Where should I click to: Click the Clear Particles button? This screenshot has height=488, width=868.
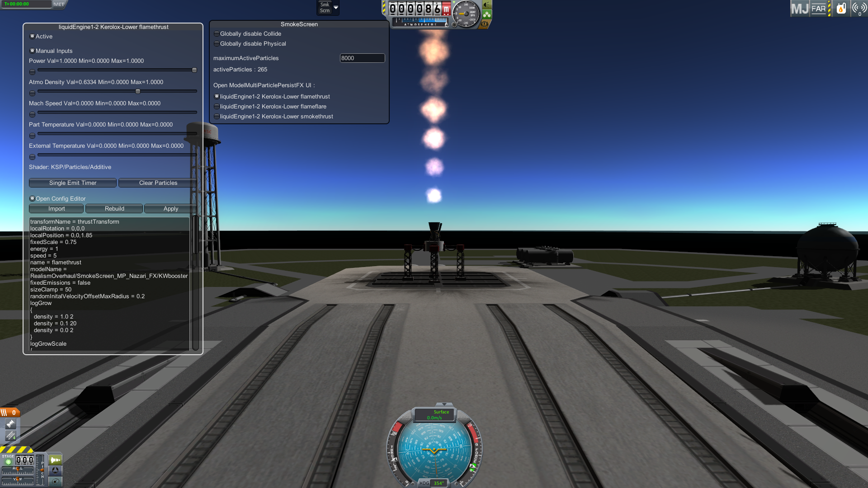[x=158, y=183]
